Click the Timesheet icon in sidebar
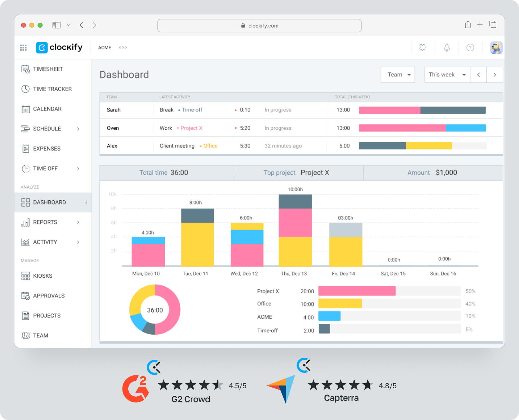Image resolution: width=519 pixels, height=420 pixels. point(25,69)
